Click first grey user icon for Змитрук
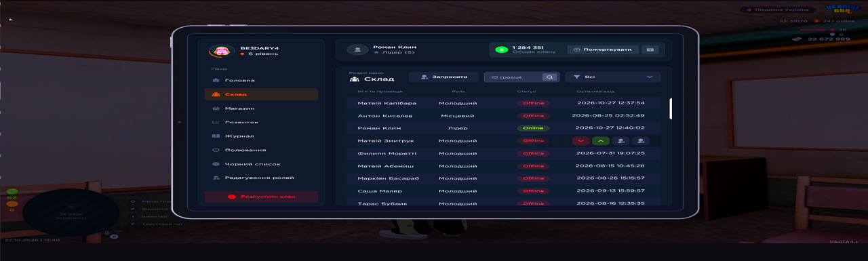The height and width of the screenshot is (261, 868). click(620, 141)
